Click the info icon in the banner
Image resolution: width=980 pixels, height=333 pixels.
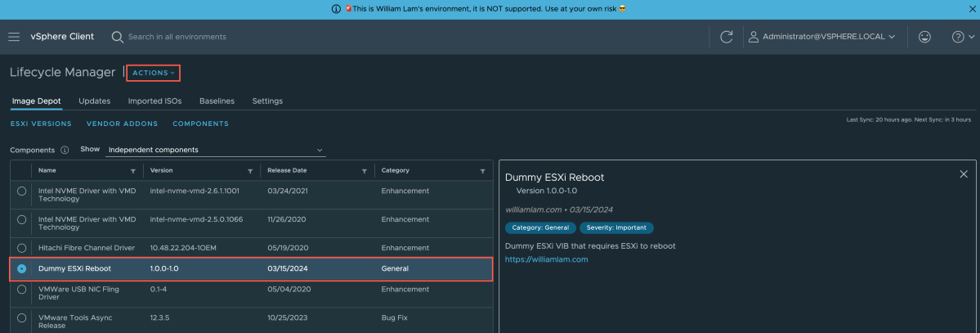point(336,9)
